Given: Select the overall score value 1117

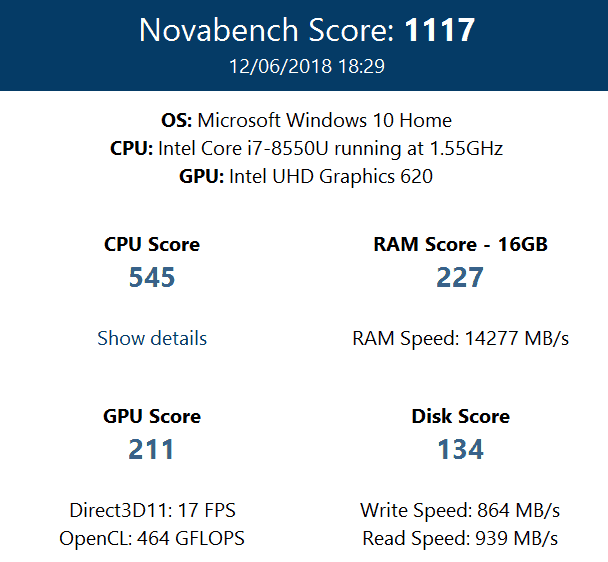Looking at the screenshot, I should 440,30.
